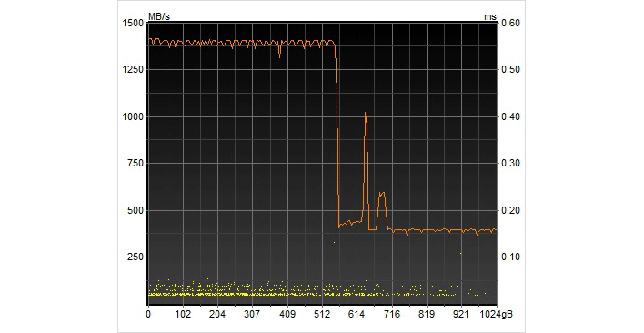Click the 819 label on capacity axis
Image resolution: width=644 pixels, height=333 pixels.
(428, 315)
